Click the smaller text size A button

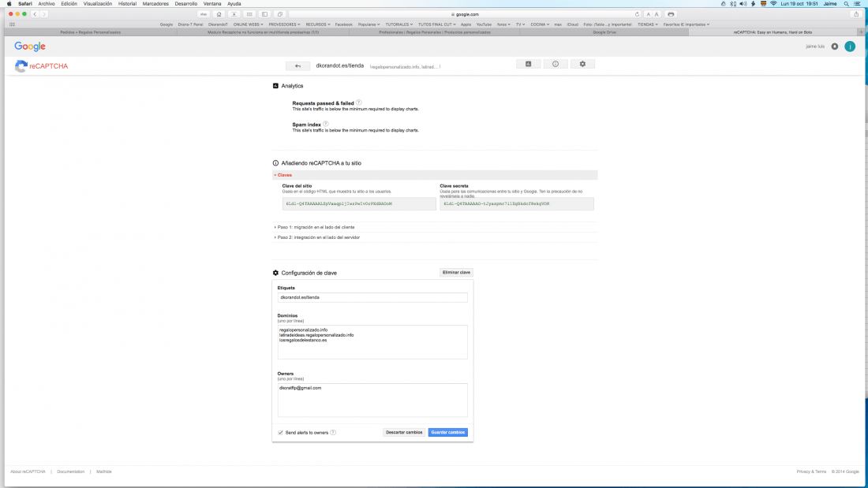coord(648,14)
